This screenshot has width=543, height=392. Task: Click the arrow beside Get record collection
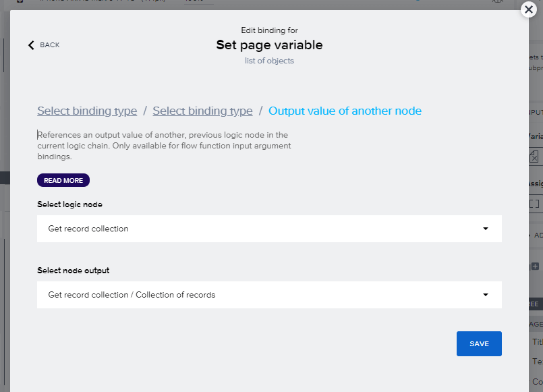pyautogui.click(x=485, y=229)
